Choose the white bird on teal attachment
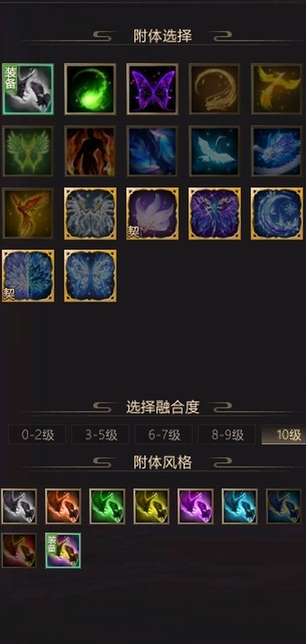The height and width of the screenshot is (644, 306). [x=214, y=151]
